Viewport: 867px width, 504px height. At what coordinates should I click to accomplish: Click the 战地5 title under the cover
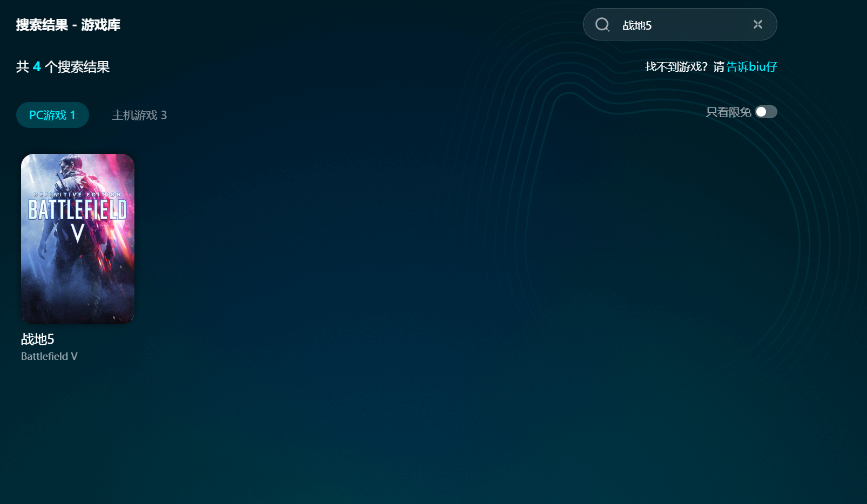[x=38, y=339]
